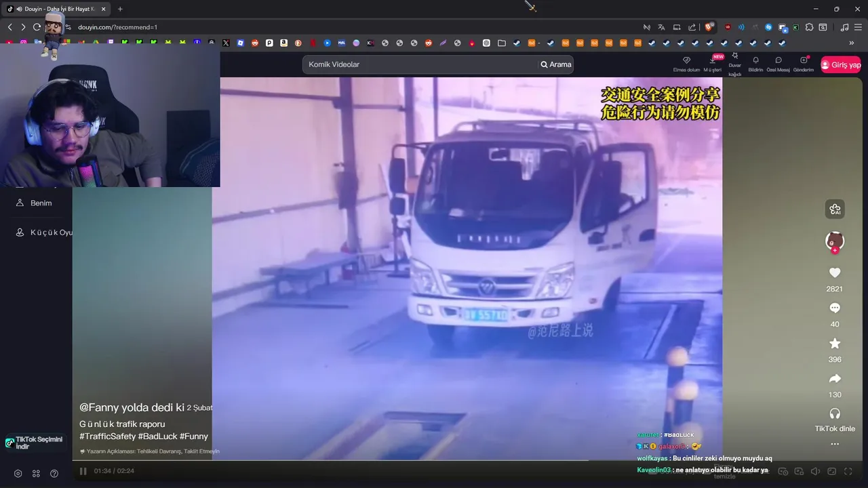Open the browser media control music note
868x488 pixels.
point(844,27)
